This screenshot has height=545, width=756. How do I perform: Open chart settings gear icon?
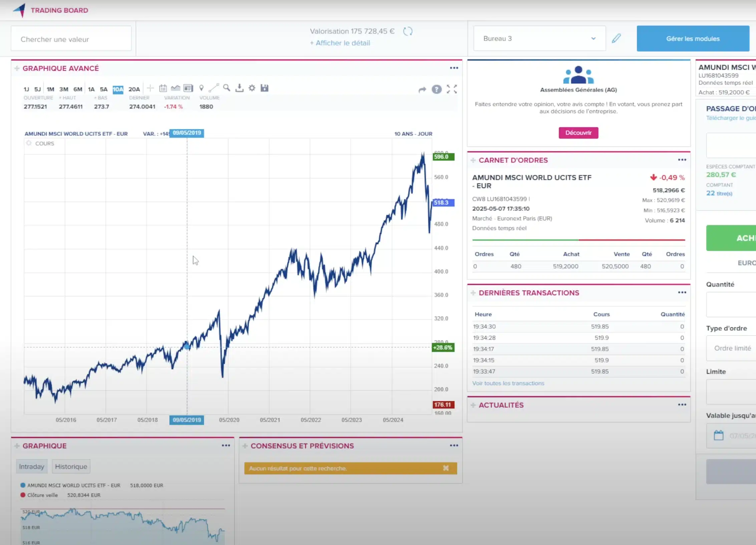[x=252, y=88]
